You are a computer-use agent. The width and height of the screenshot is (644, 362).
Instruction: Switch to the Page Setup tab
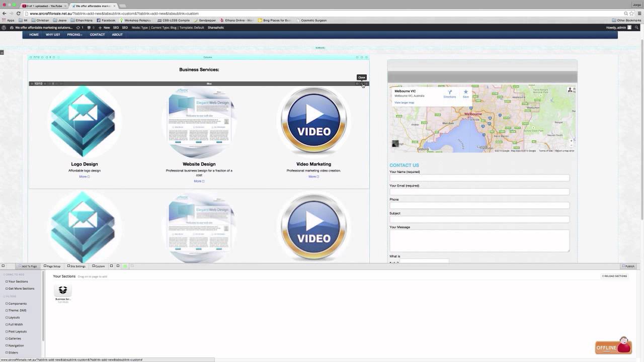(x=52, y=266)
